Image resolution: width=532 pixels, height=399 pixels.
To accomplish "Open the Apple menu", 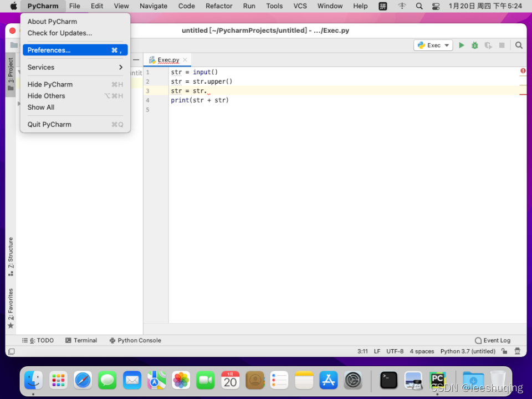I will pos(13,6).
